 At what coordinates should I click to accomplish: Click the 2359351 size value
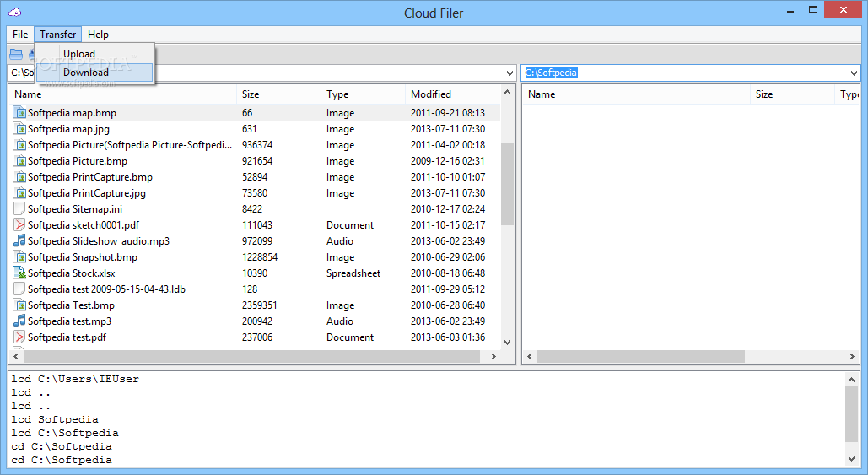[x=260, y=305]
